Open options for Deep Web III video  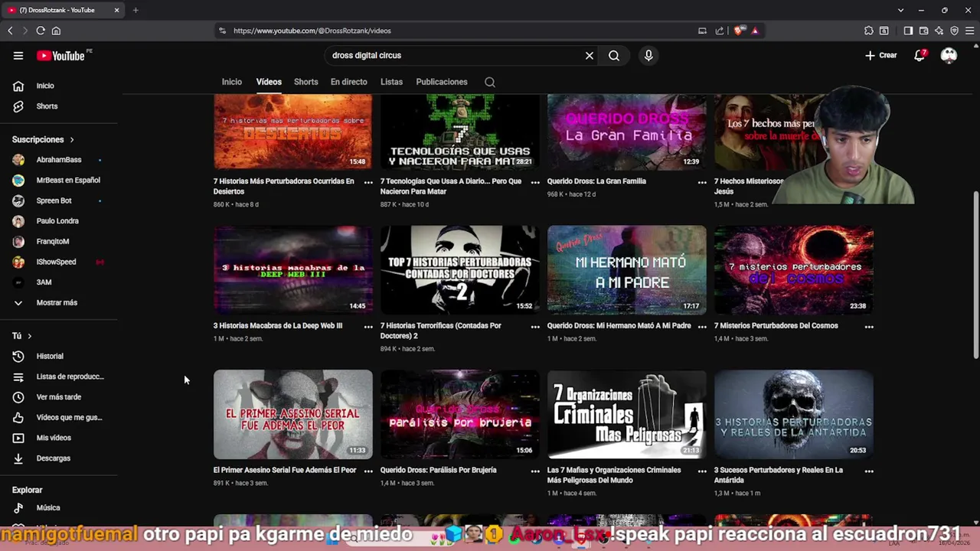(x=368, y=327)
